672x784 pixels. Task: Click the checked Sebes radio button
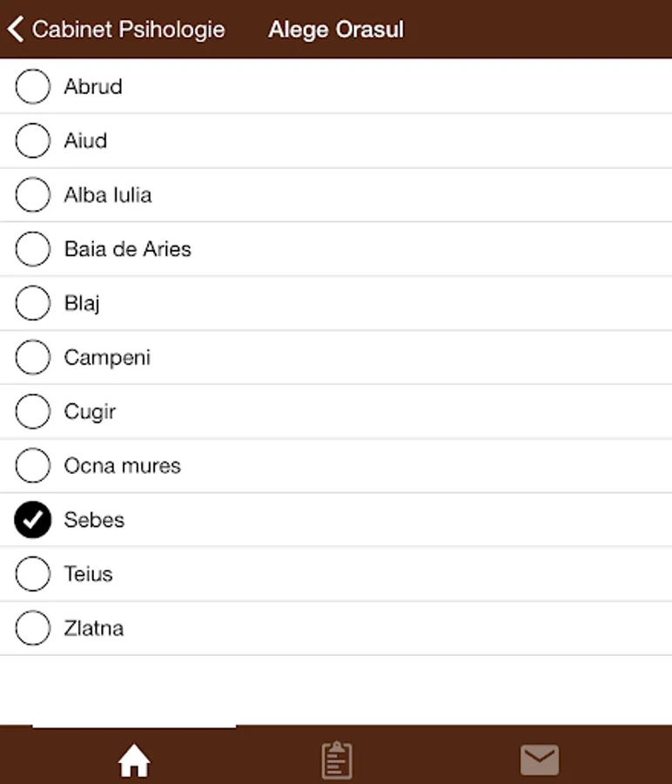point(33,520)
